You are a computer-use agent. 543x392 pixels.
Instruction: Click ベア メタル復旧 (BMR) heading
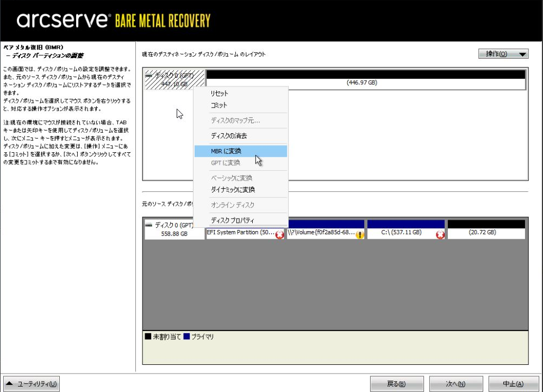[33, 47]
